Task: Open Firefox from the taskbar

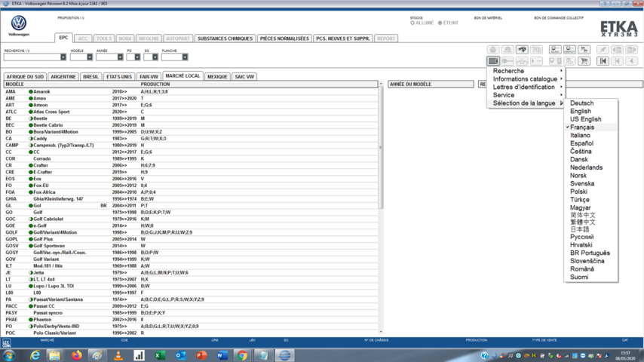Action: 76,355
